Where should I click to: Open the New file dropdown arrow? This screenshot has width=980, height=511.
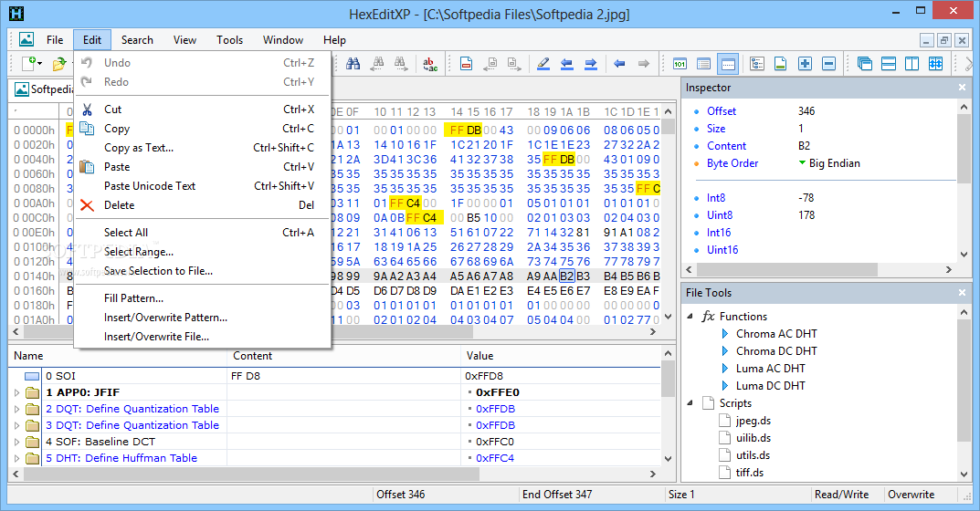(x=40, y=64)
